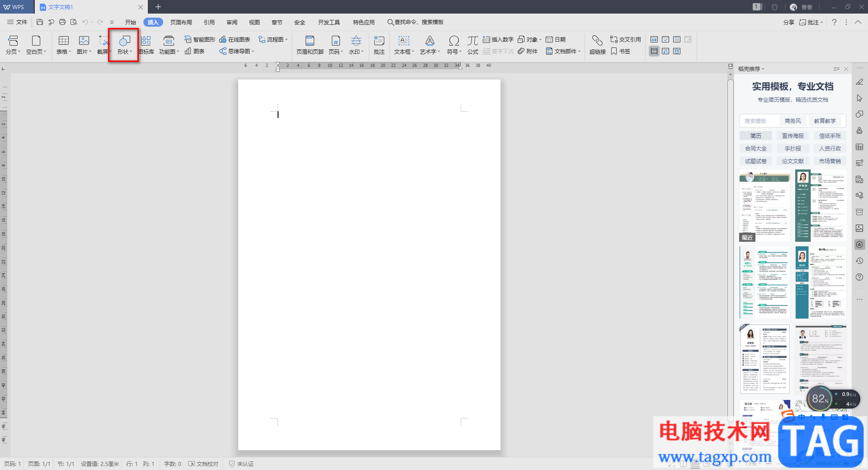Viewport: 868px width, 470px height.
Task: Open the 文件 menu
Action: pyautogui.click(x=17, y=22)
